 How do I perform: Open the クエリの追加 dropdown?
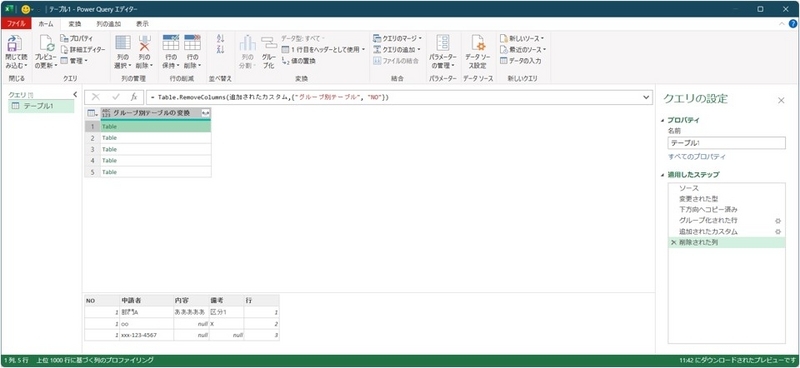[397, 50]
